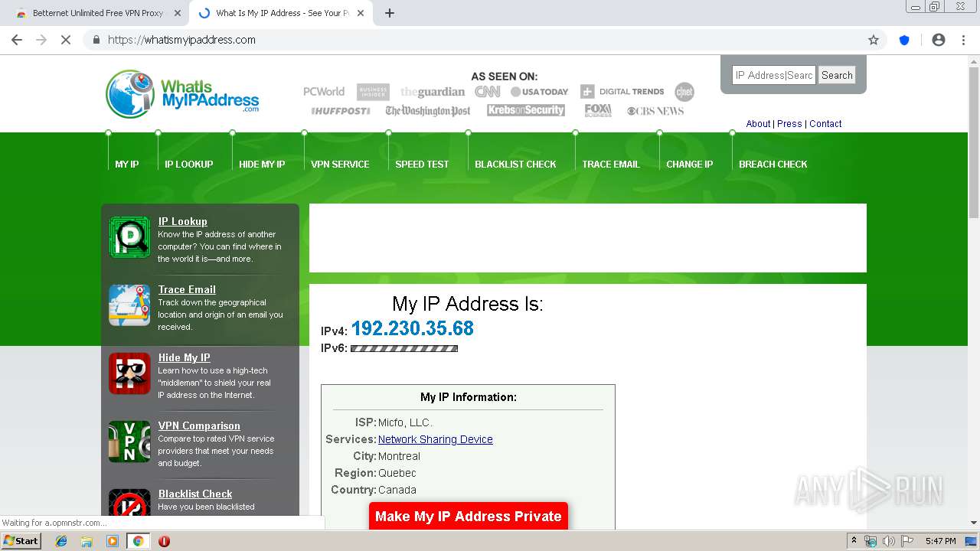
Task: Open the Trace Email heading link
Action: [187, 289]
